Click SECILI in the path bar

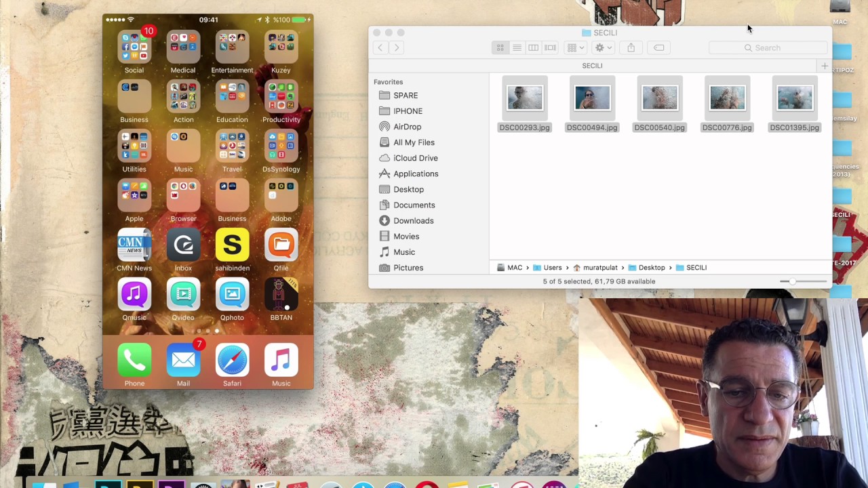point(691,268)
